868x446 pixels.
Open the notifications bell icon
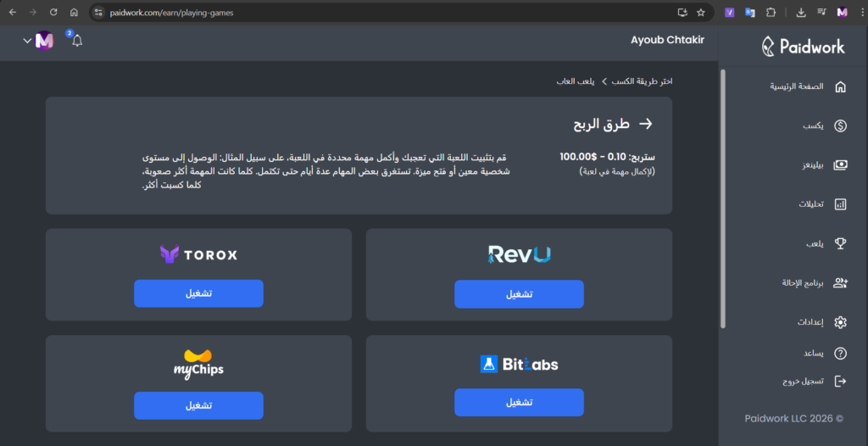[x=77, y=41]
